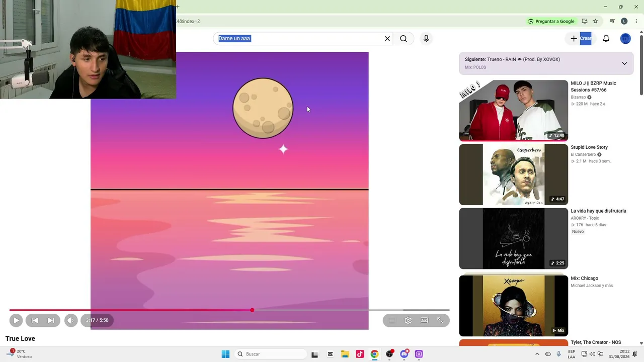644x362 pixels.
Task: Play the paused video
Action: tap(16, 320)
